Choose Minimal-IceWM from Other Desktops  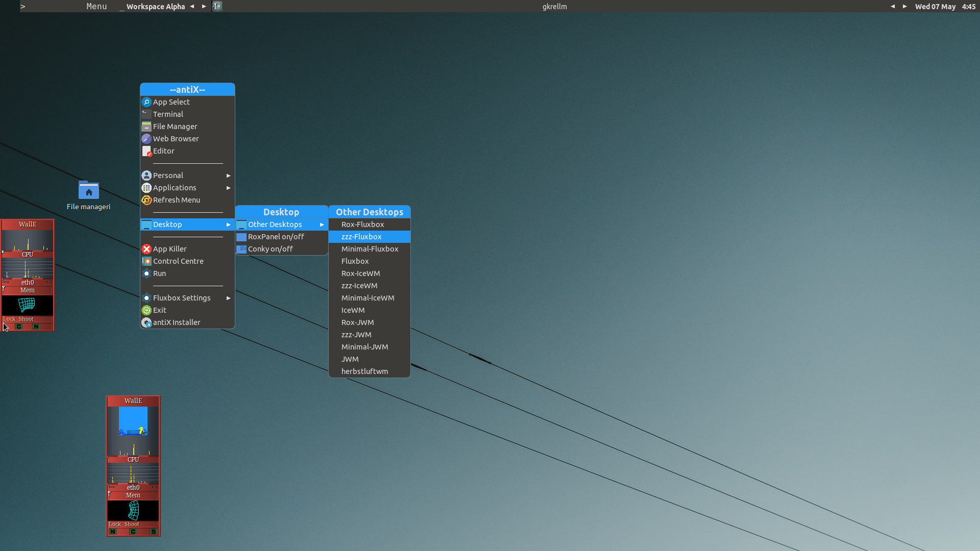pyautogui.click(x=367, y=298)
